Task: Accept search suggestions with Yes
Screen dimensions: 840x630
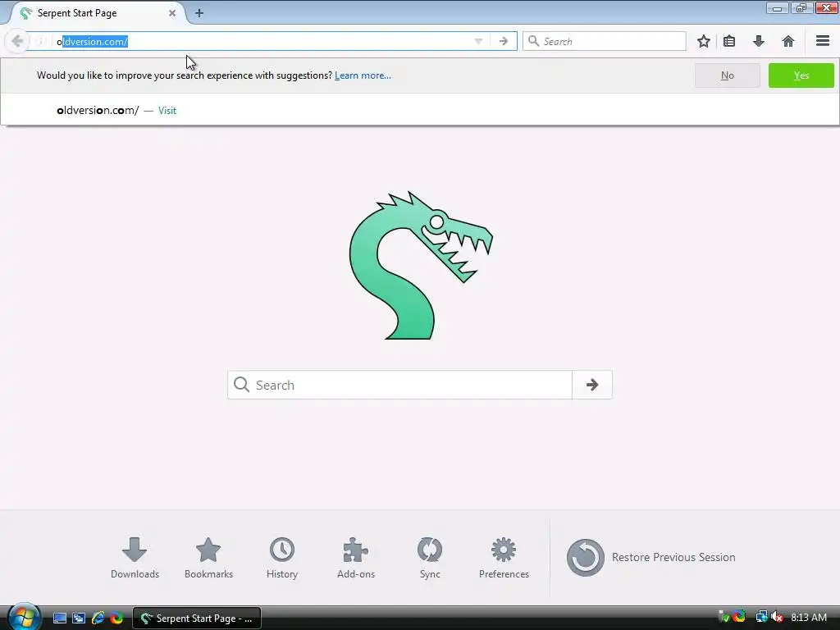Action: pos(801,75)
